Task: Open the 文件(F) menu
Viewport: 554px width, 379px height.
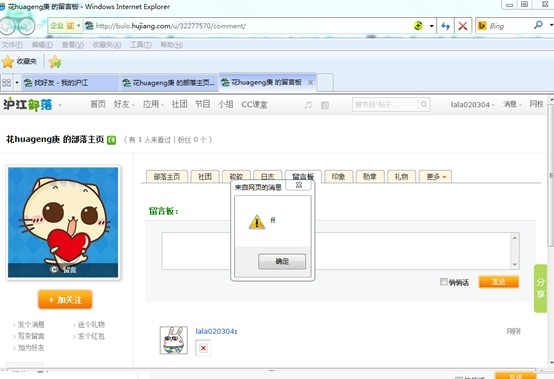Action: coord(12,45)
